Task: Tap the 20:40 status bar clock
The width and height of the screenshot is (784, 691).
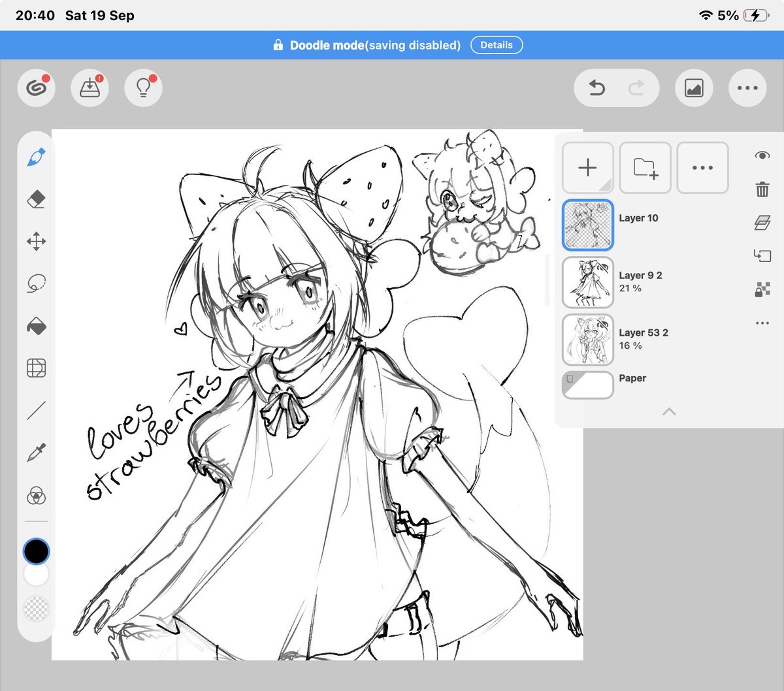Action: tap(35, 15)
